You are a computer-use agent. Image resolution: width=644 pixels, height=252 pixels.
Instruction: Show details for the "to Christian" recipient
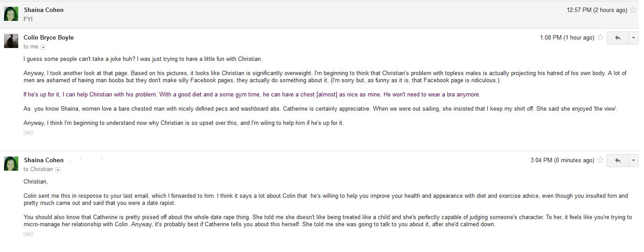pos(58,169)
